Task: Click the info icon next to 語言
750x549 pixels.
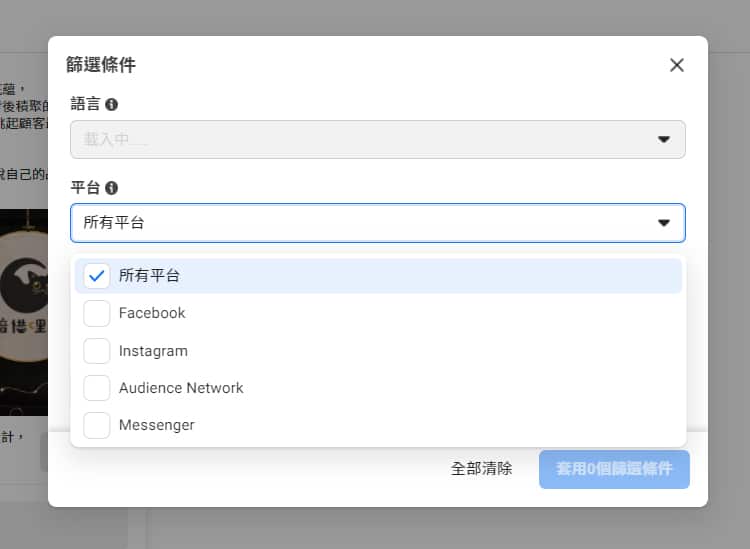Action: point(111,104)
